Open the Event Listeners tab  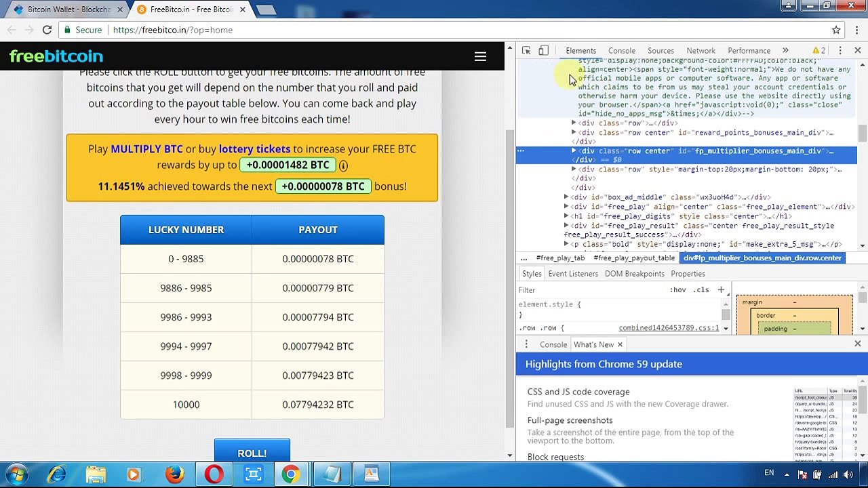pyautogui.click(x=573, y=274)
